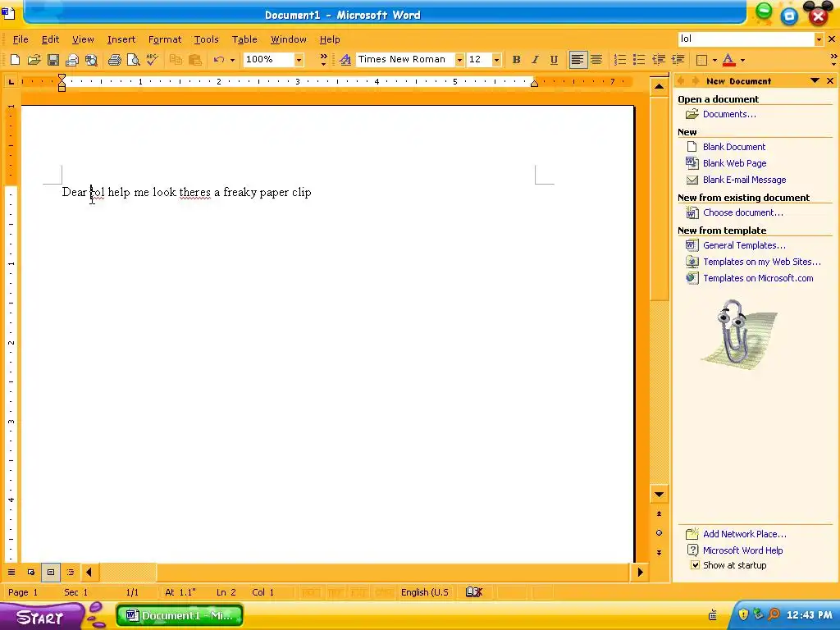Screen dimensions: 840x630
Task: Apply the red font color swatch button
Action: click(x=728, y=59)
